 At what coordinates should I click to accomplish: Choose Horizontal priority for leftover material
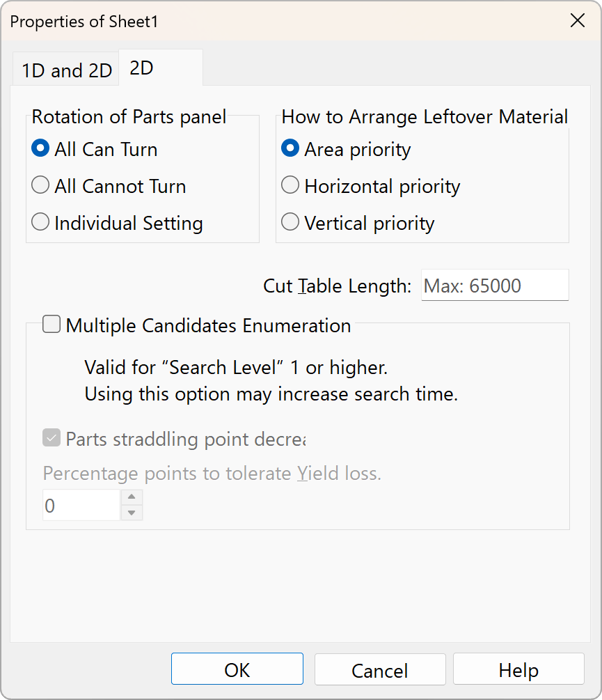pos(290,186)
